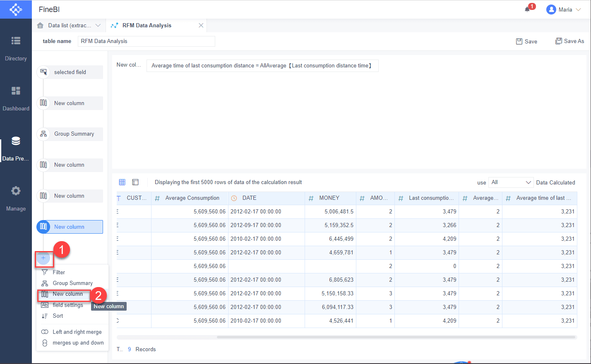The height and width of the screenshot is (364, 591).
Task: Open the Data Preparation sidebar section
Action: tap(16, 148)
